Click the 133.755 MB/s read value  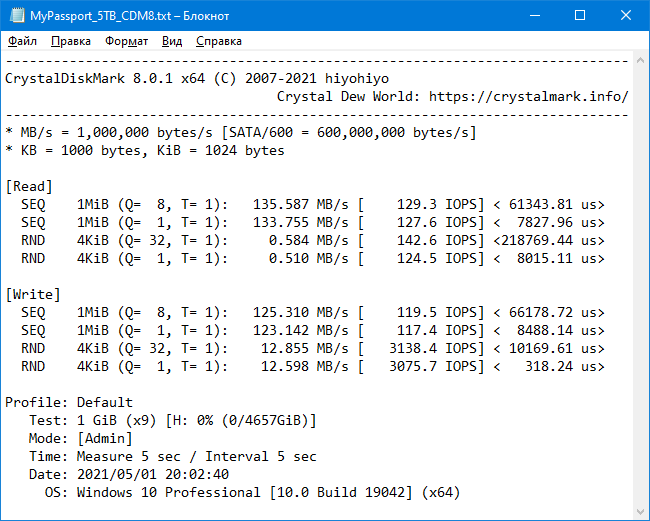coord(301,223)
